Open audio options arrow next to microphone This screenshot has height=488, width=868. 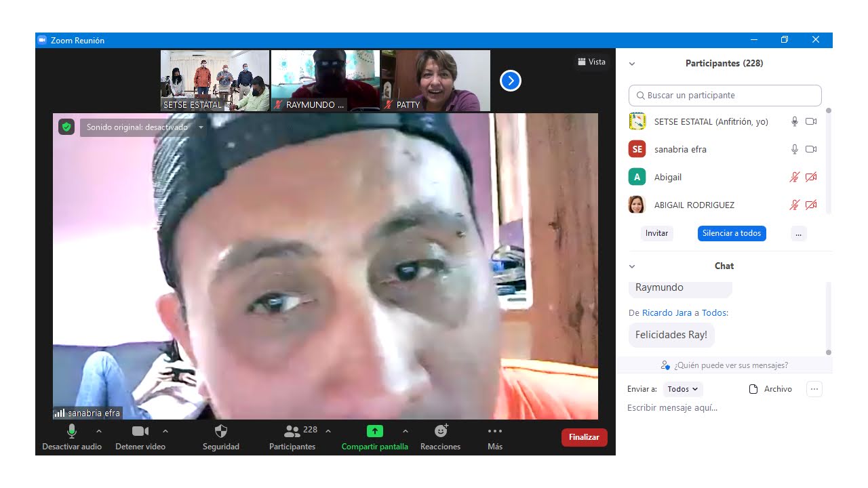(x=99, y=431)
